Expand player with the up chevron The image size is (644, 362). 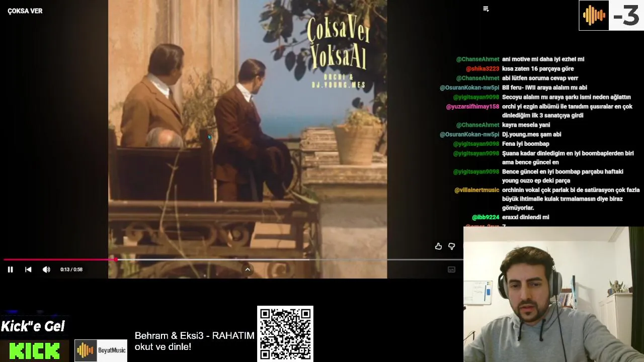point(248,269)
